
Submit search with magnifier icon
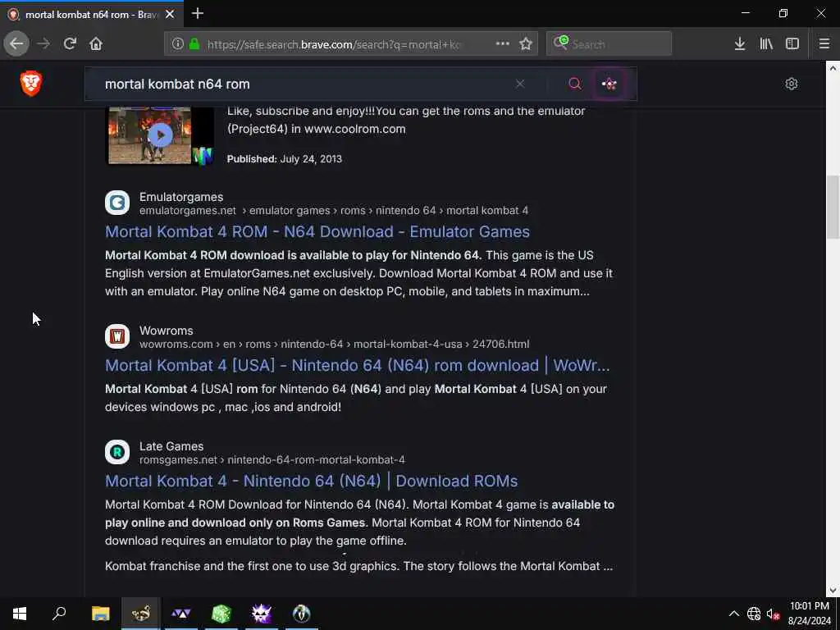pos(575,84)
